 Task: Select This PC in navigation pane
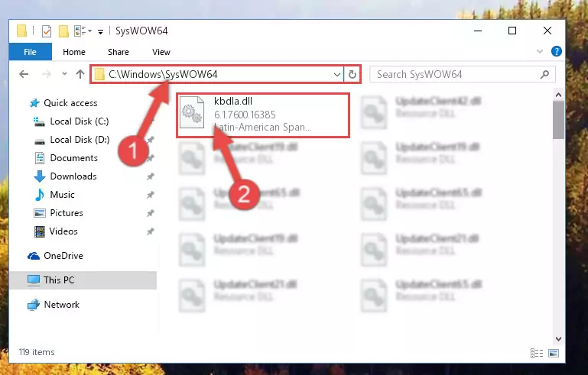click(x=83, y=280)
